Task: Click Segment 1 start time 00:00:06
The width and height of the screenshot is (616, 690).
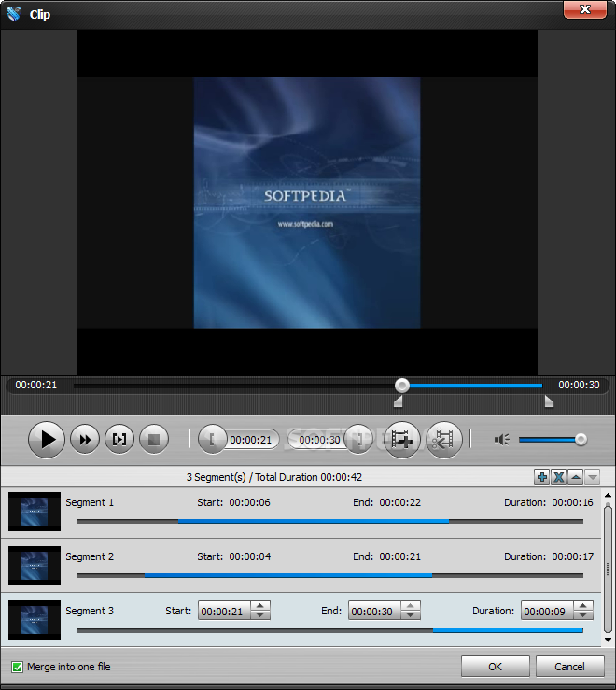Action: pyautogui.click(x=249, y=502)
